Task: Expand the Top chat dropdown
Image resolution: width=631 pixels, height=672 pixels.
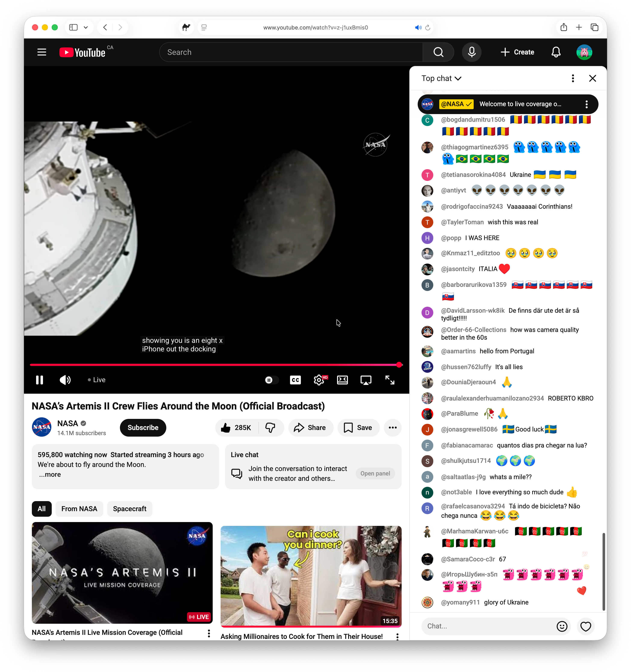Action: [441, 78]
